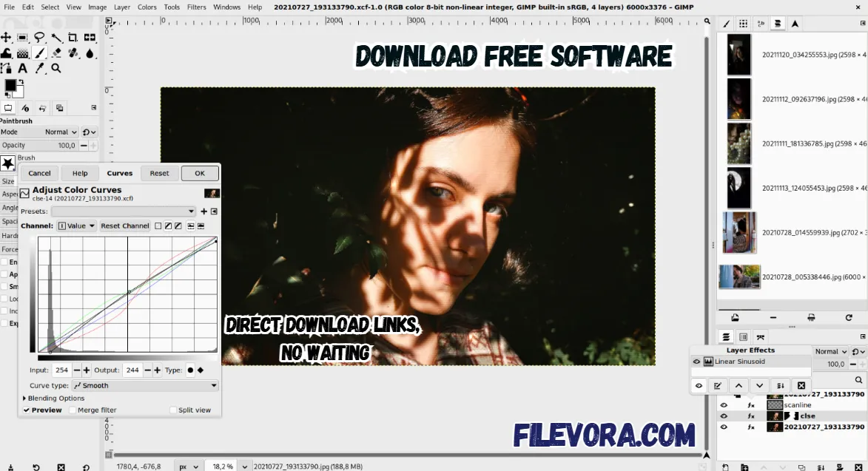Select the Free Select lasso tool
Viewport: 868px width, 471px height.
click(x=39, y=37)
